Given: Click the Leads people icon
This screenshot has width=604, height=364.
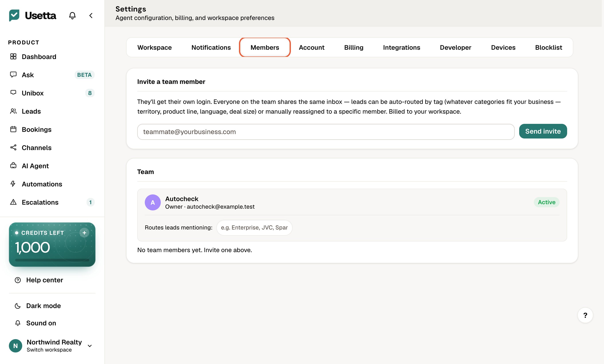Looking at the screenshot, I should tap(13, 111).
